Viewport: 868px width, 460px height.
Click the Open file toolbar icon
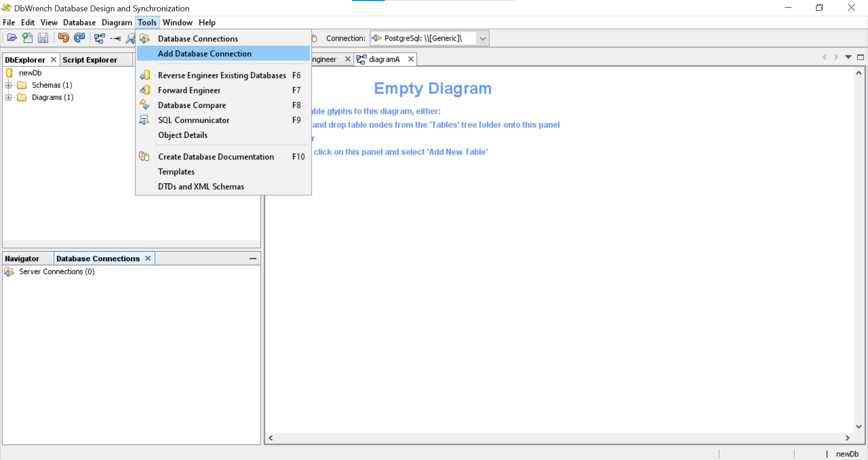tap(12, 38)
